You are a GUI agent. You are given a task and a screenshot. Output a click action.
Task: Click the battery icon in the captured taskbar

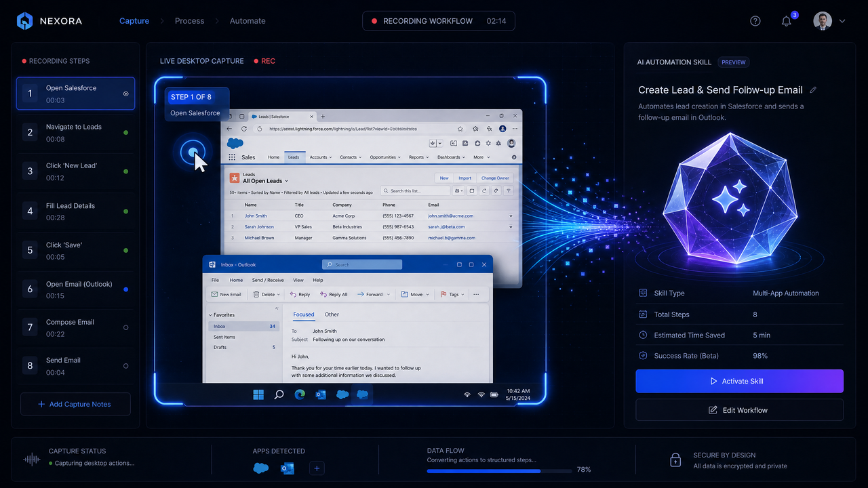pos(494,394)
